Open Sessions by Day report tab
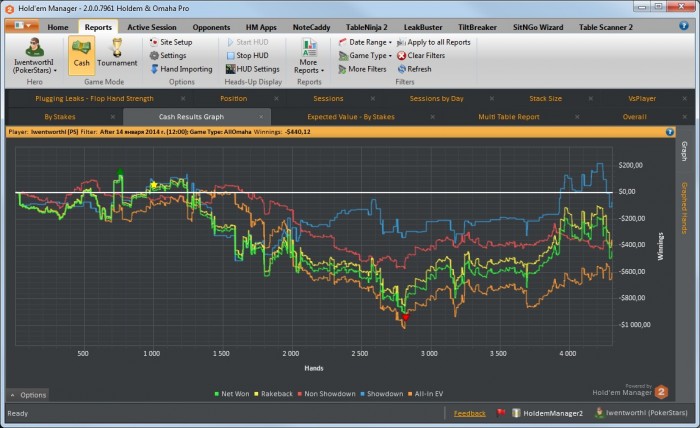Screen dimensions: 700x428 436,99
